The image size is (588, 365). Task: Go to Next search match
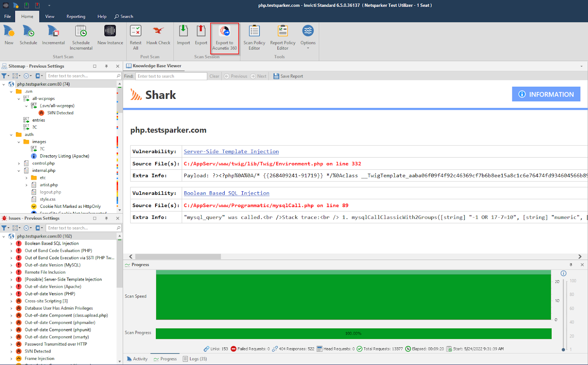click(259, 76)
